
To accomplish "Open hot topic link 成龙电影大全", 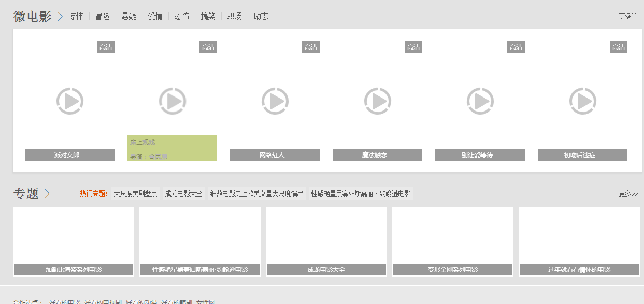I will click(183, 194).
